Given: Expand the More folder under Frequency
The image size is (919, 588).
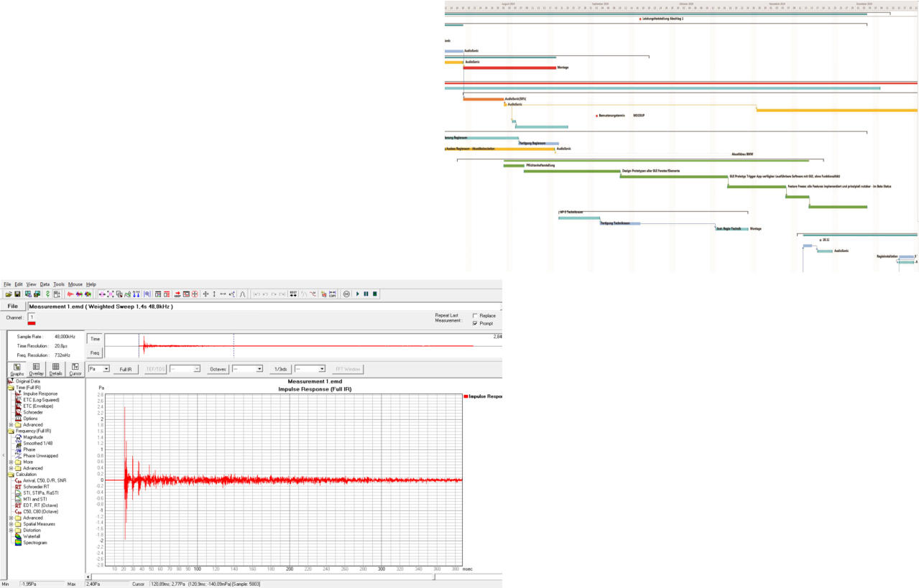Looking at the screenshot, I should pos(11,462).
